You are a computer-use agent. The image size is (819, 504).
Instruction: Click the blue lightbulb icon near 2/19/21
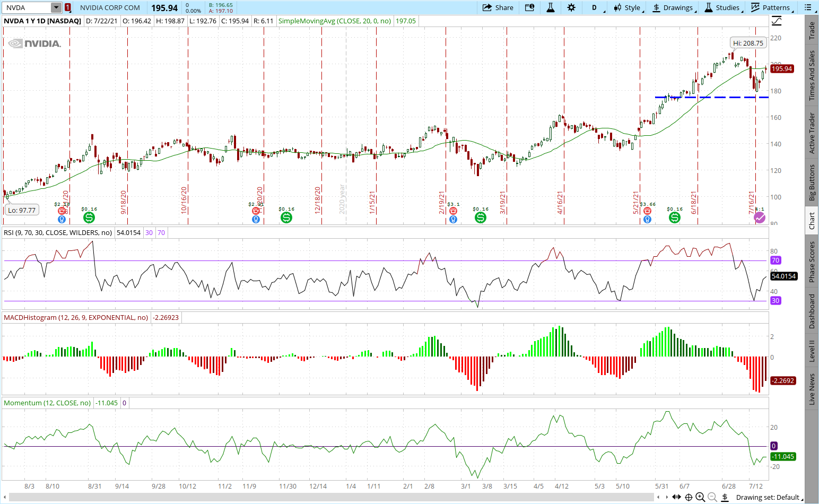[453, 219]
